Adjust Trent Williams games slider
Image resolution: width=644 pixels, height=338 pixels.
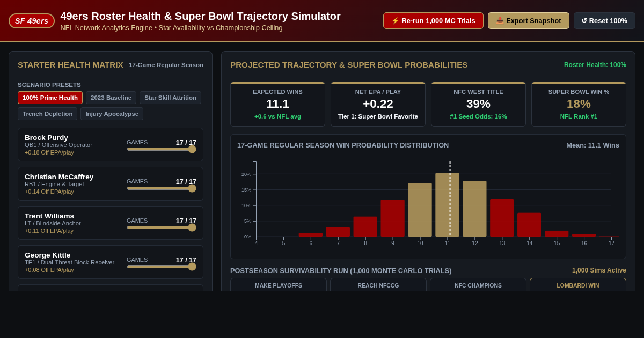point(162,227)
